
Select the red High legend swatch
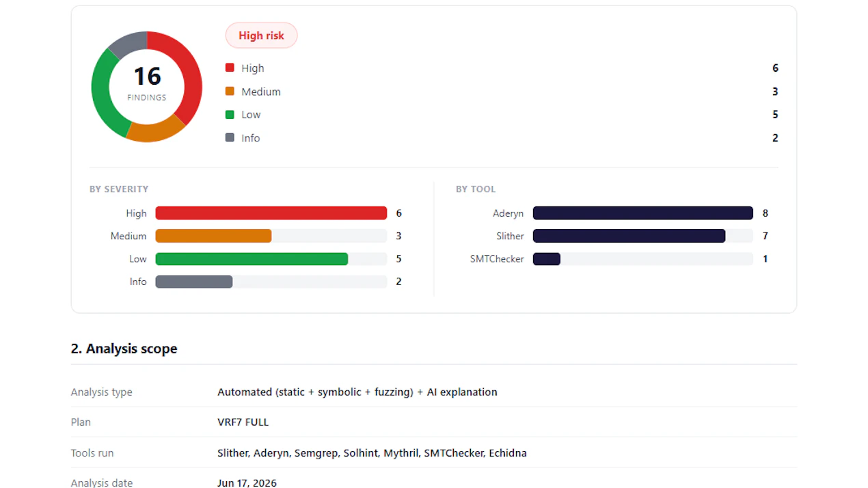[x=230, y=68]
